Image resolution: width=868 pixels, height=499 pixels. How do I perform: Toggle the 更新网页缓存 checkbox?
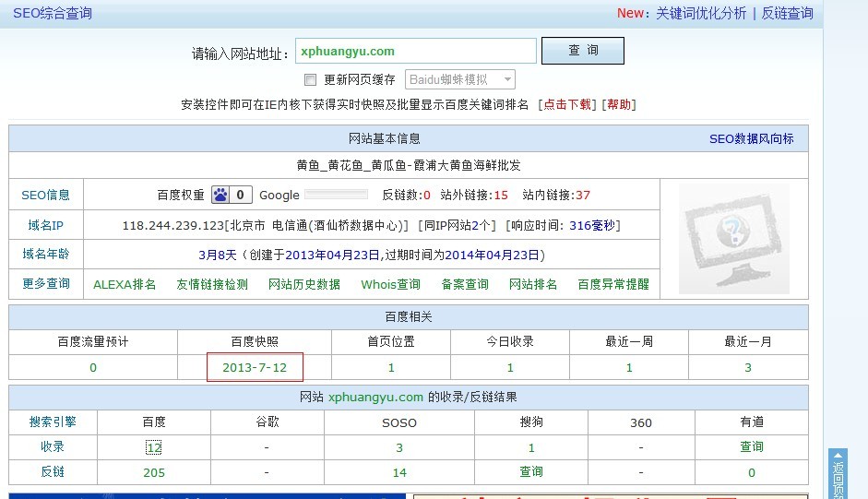click(310, 79)
